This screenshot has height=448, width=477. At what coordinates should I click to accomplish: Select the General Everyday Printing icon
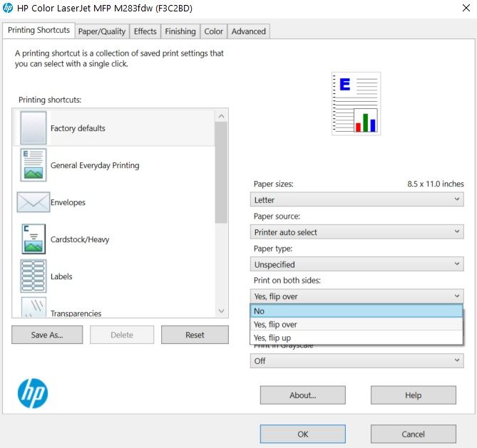point(34,165)
